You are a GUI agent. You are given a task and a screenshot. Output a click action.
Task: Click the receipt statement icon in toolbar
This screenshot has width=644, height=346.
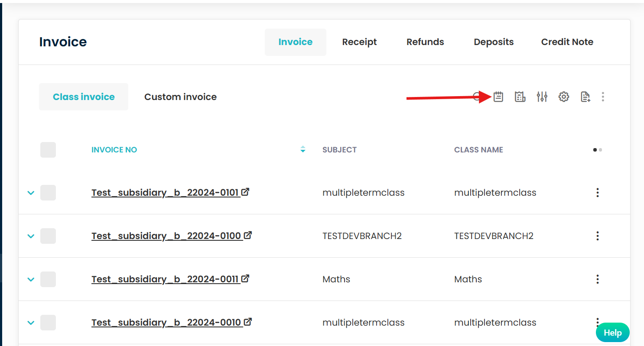(520, 97)
